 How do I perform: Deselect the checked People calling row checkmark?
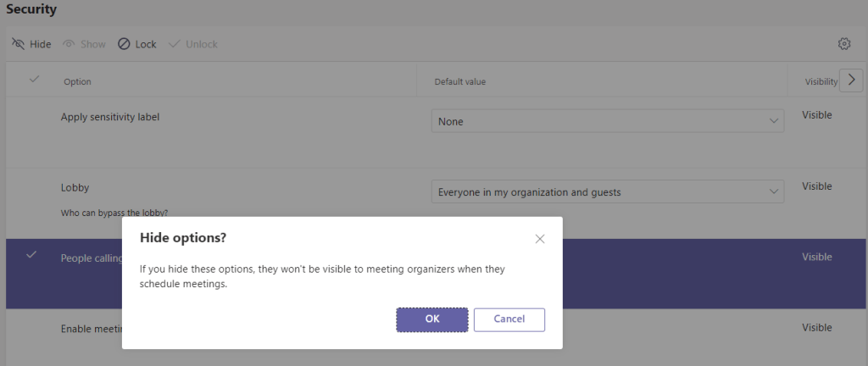click(x=32, y=254)
